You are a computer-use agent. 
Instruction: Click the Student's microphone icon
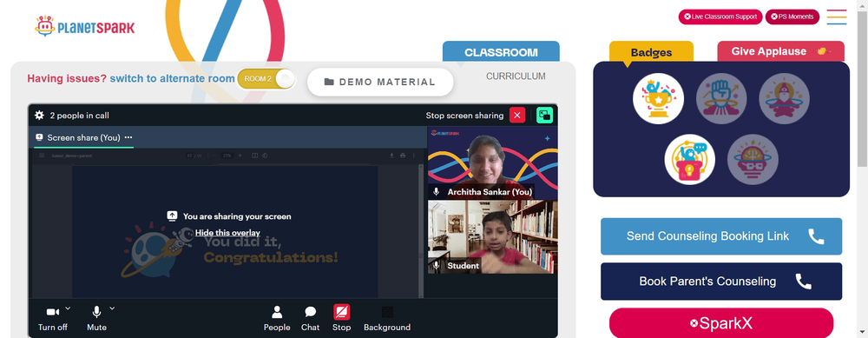[437, 265]
